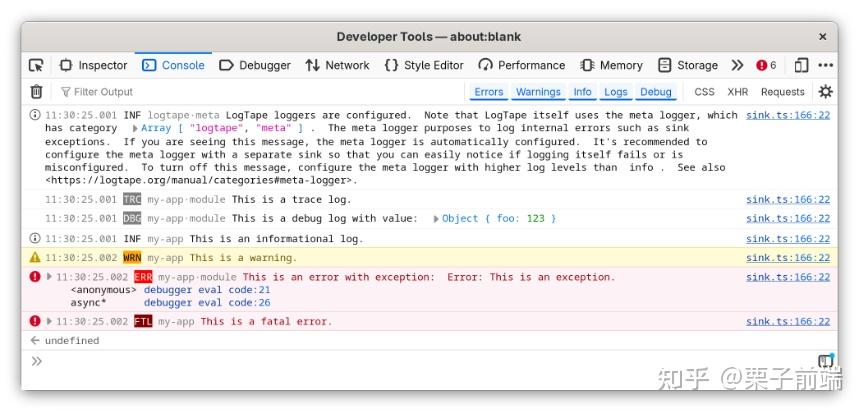Focus the Filter Output field
The height and width of the screenshot is (413, 865).
(x=259, y=92)
